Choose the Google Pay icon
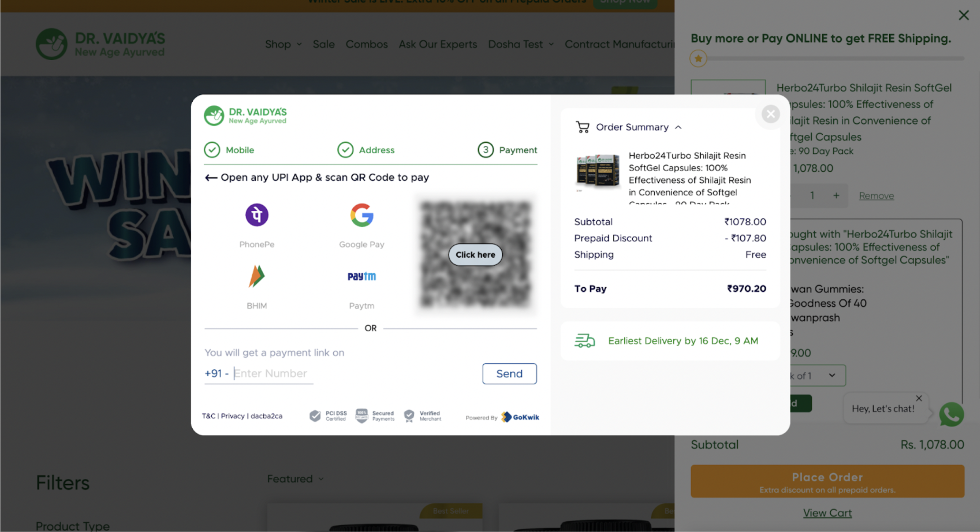The height and width of the screenshot is (532, 980). [x=362, y=215]
